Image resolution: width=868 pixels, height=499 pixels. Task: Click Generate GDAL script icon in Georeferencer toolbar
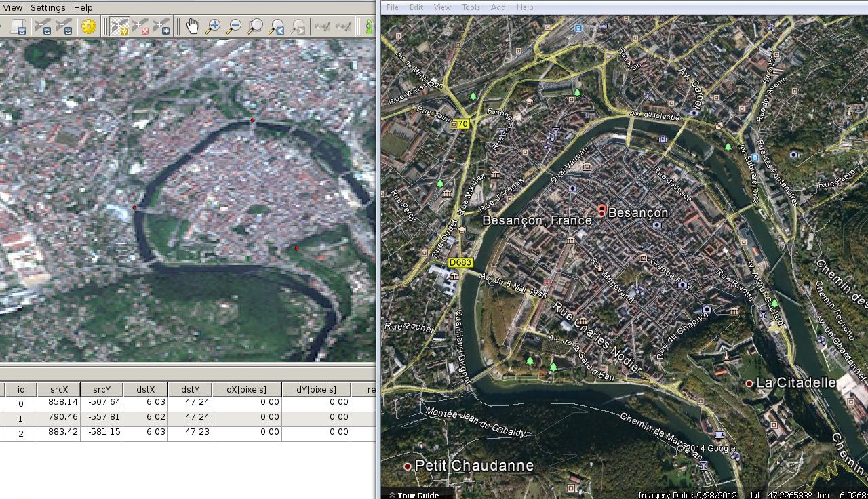pos(20,27)
